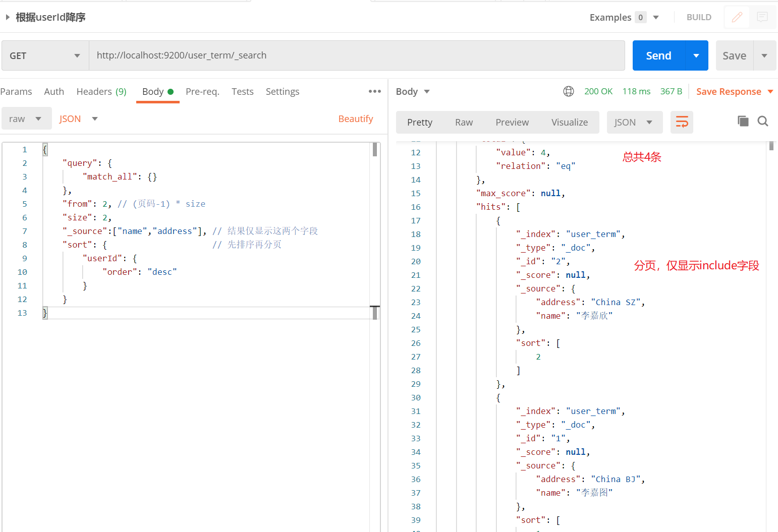Click the "_source" line in request body
The image size is (778, 532).
(190, 231)
